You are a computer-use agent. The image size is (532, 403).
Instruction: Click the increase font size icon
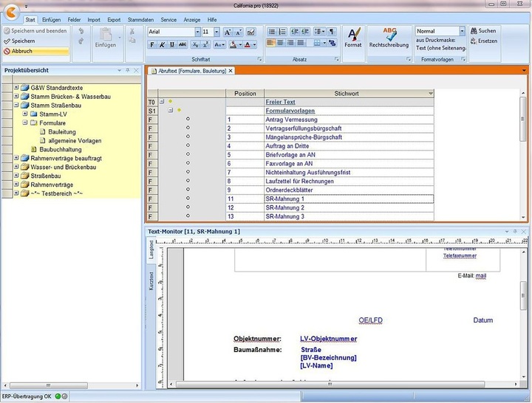[228, 32]
